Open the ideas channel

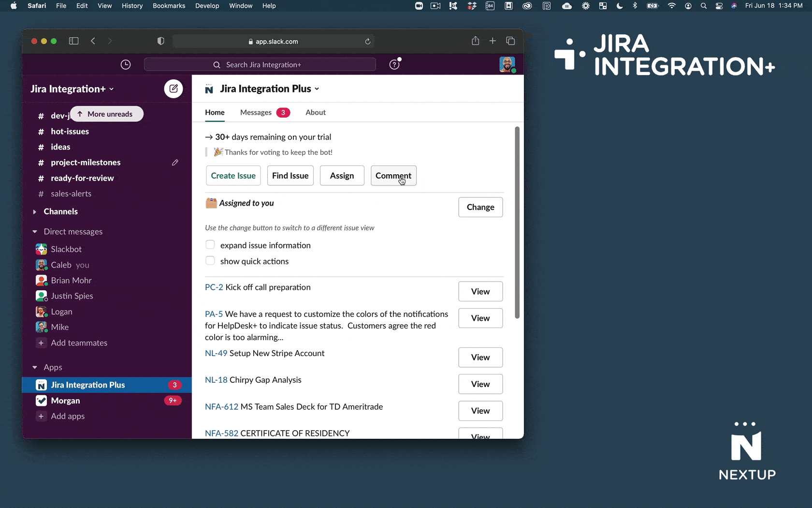(x=60, y=147)
